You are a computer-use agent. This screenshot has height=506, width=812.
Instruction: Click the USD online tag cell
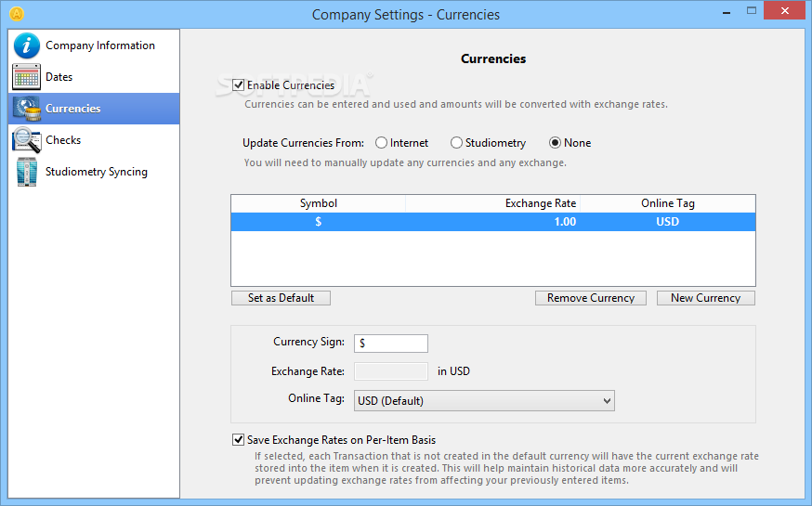pos(667,222)
